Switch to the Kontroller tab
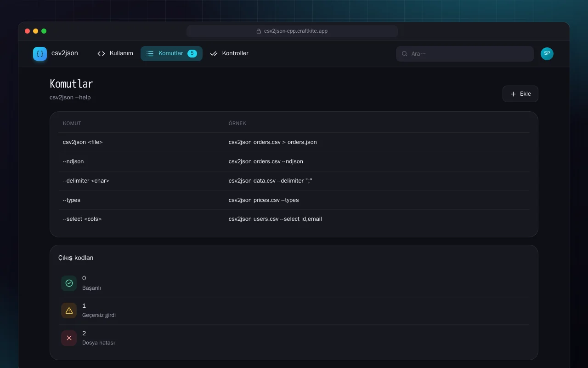 click(229, 54)
